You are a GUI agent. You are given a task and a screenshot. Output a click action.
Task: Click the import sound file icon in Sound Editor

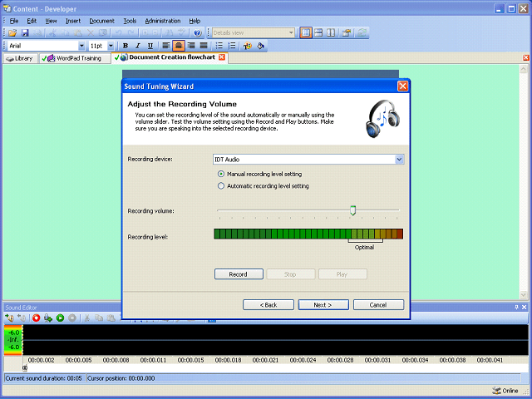(9, 318)
